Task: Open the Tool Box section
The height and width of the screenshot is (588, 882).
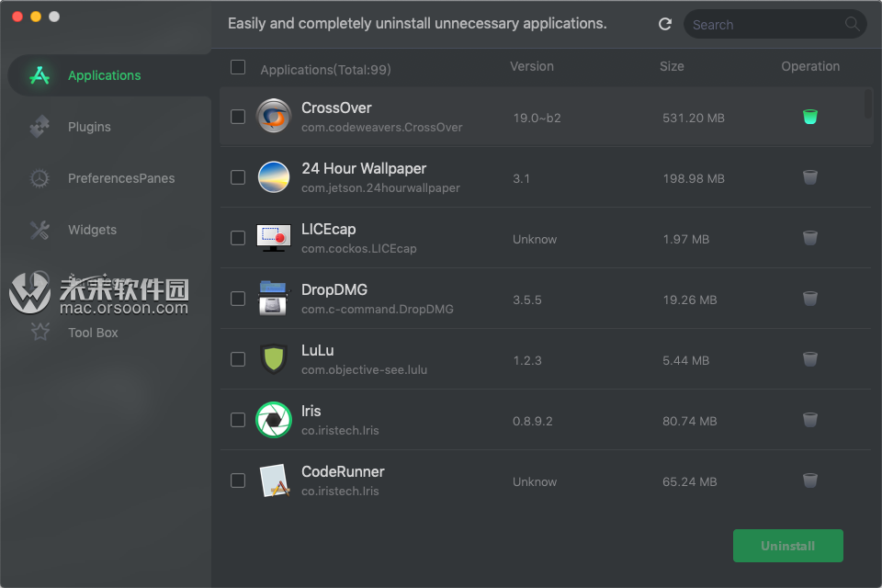Action: 93,333
